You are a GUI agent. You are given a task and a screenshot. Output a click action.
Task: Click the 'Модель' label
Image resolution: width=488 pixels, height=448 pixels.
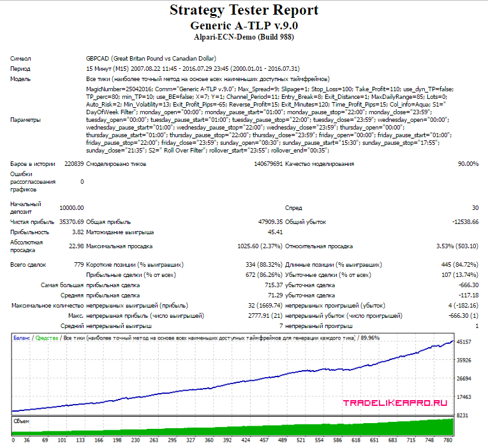pos(20,79)
